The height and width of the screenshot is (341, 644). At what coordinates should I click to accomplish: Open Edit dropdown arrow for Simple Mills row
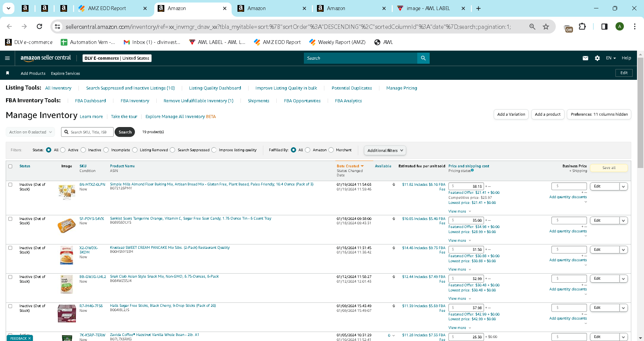pos(624,186)
